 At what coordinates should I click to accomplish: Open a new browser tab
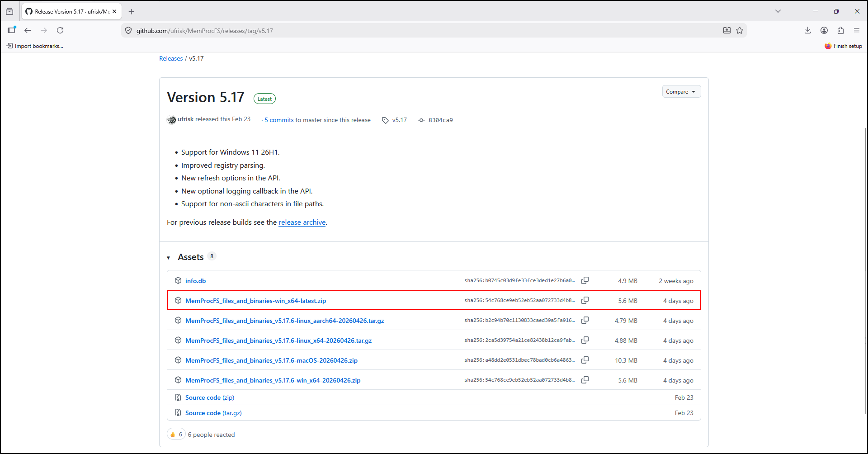click(x=132, y=11)
